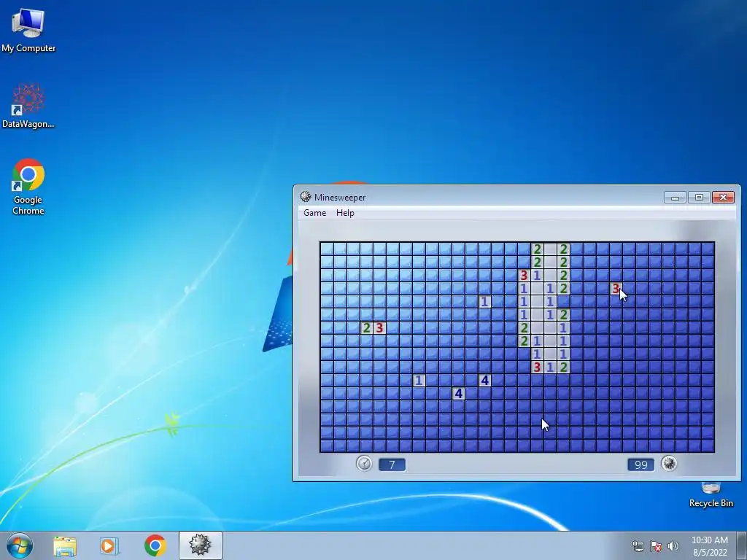
Task: Select the Google Chrome desktop shortcut
Action: click(x=28, y=187)
